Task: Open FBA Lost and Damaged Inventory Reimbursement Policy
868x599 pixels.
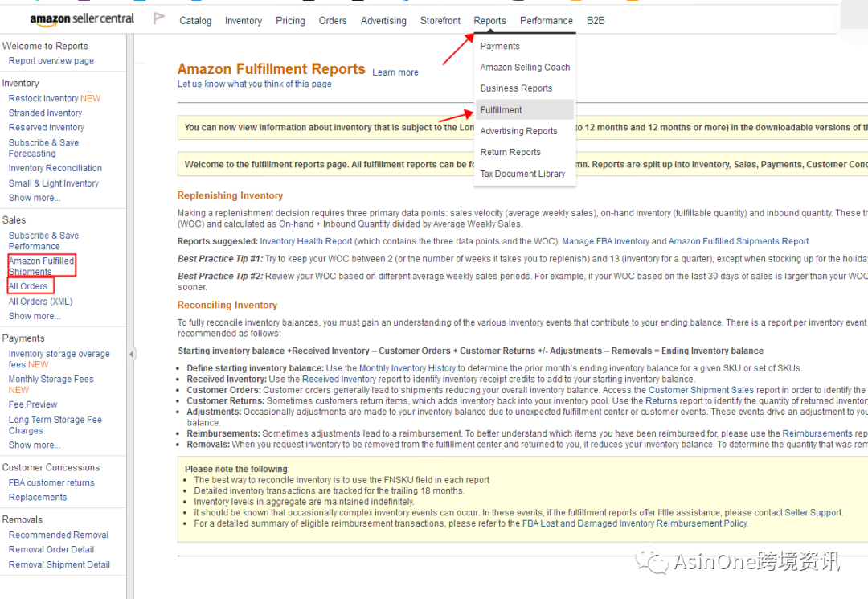Action: coord(635,523)
